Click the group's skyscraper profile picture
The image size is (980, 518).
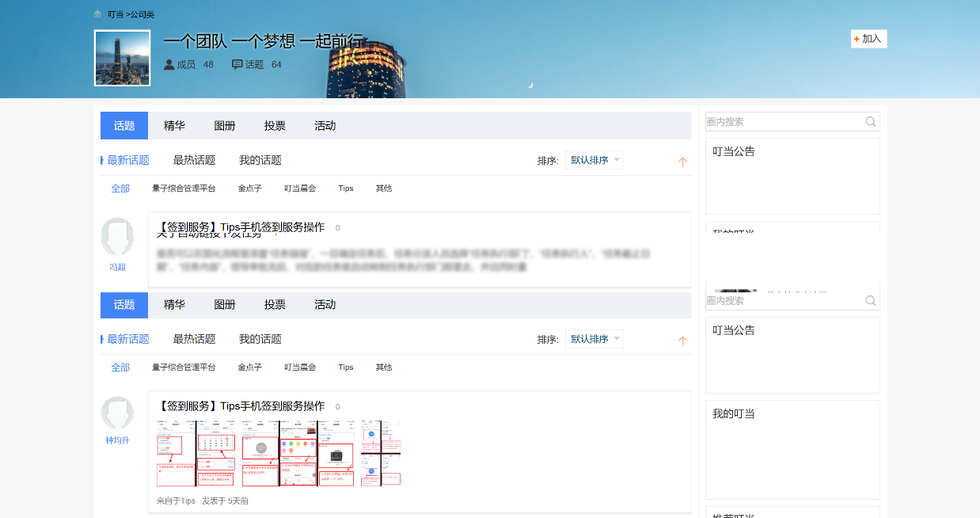click(x=122, y=58)
